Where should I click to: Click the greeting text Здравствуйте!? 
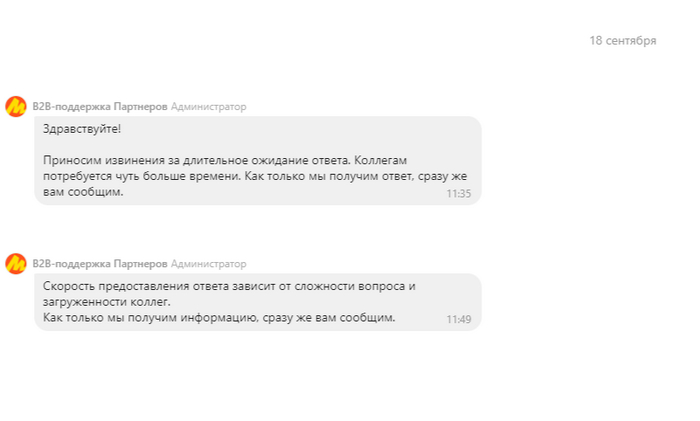point(82,129)
